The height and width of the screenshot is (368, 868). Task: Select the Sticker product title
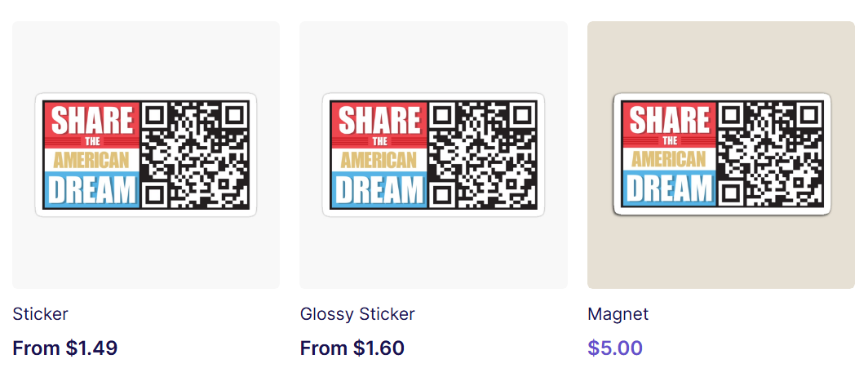[41, 314]
